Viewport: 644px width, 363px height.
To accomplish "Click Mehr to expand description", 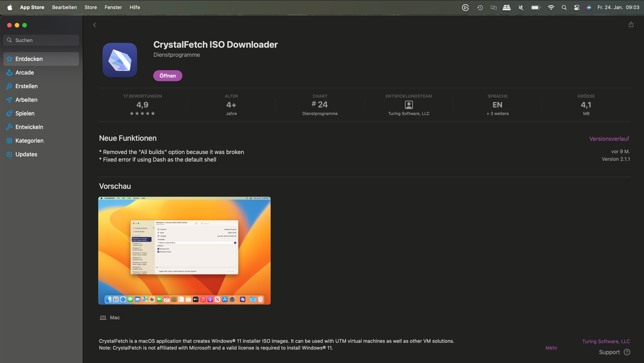I will (x=551, y=348).
